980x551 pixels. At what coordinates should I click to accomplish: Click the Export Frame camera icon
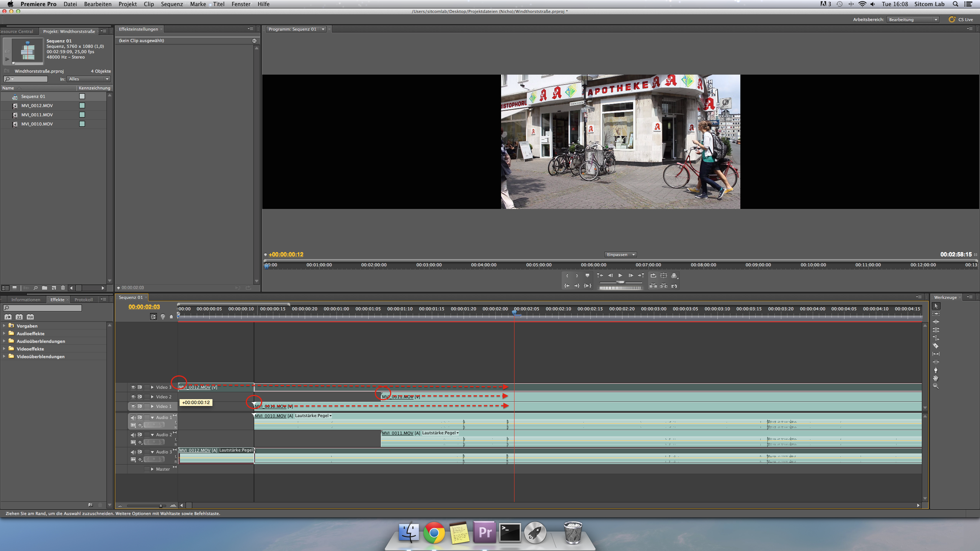click(674, 286)
